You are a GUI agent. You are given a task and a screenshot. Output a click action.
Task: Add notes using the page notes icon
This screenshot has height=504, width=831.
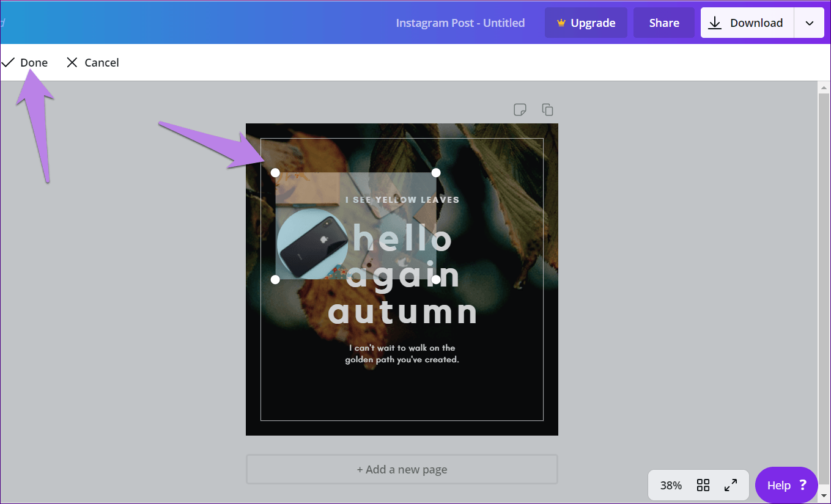[x=520, y=110]
